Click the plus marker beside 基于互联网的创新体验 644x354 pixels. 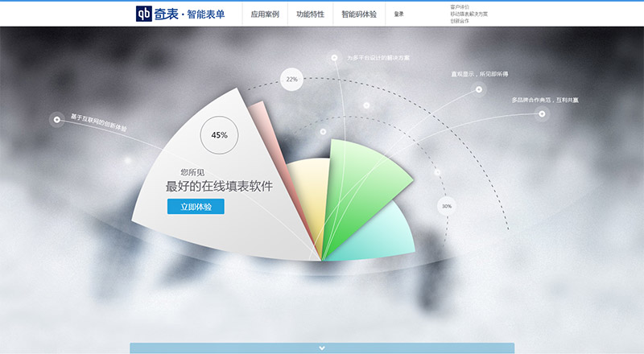[x=56, y=120]
